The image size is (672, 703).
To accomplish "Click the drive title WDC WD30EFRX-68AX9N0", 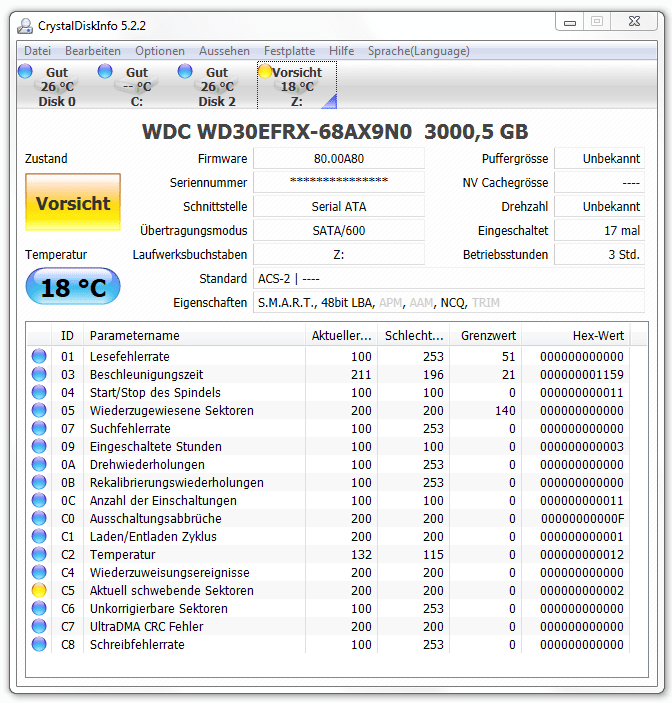I will point(277,132).
